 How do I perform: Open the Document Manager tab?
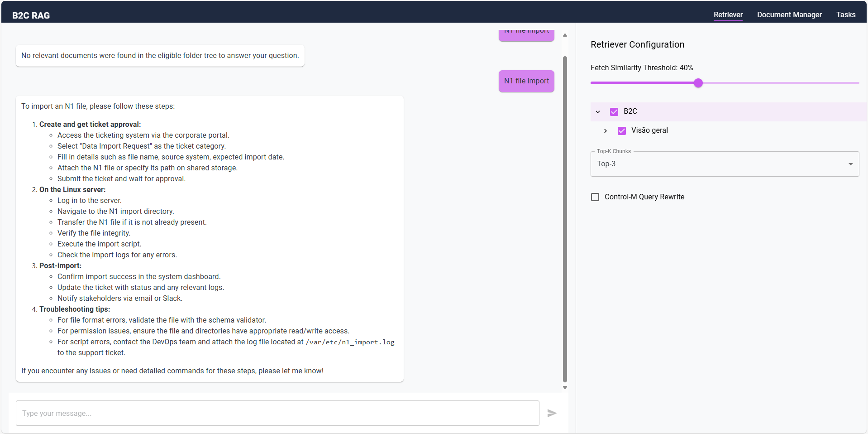(789, 14)
